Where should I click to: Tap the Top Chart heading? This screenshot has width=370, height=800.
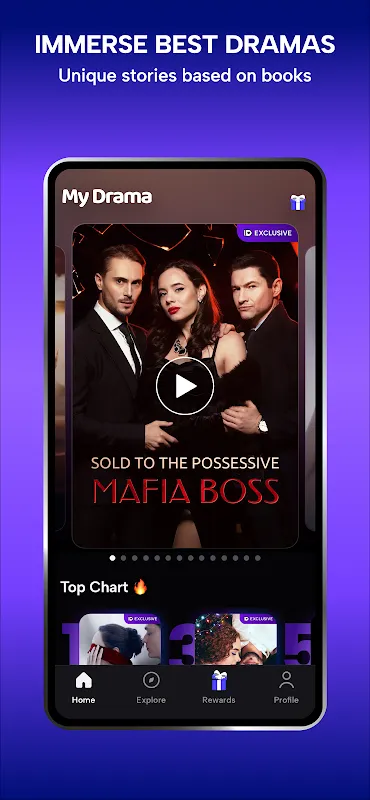click(x=94, y=587)
